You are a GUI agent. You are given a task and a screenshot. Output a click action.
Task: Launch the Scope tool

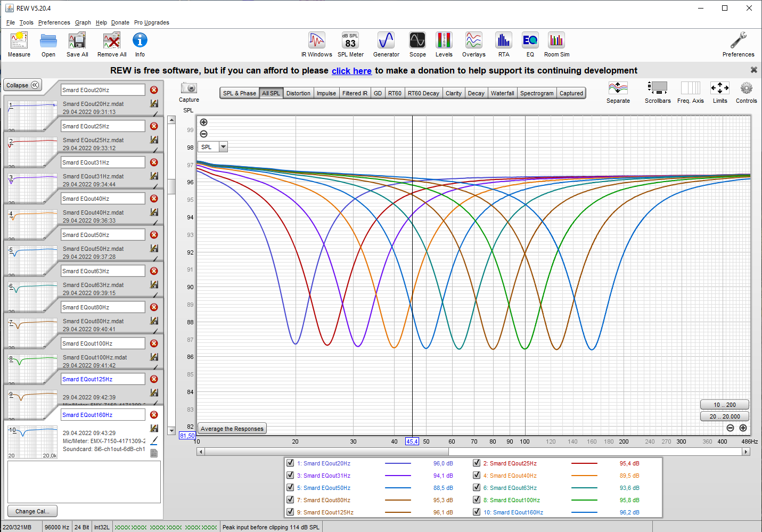click(417, 41)
